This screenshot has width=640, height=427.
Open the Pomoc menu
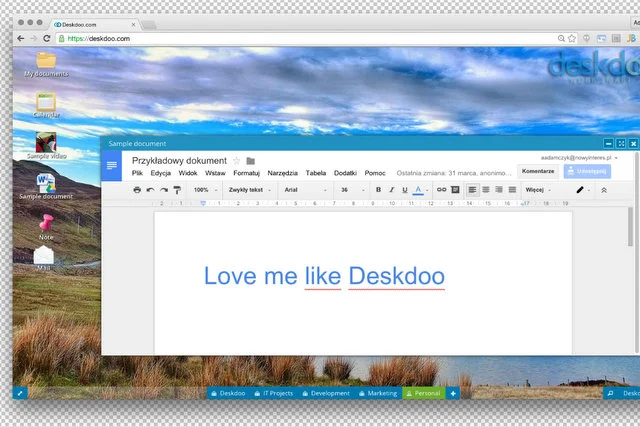tap(375, 173)
